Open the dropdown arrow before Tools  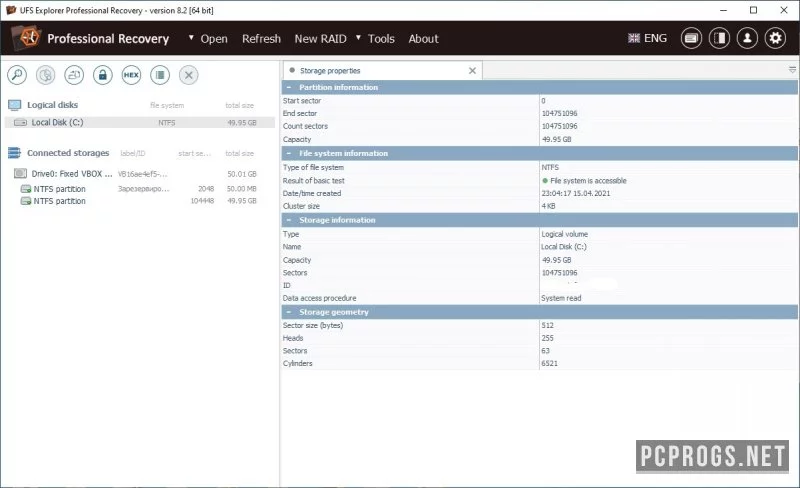pyautogui.click(x=358, y=37)
